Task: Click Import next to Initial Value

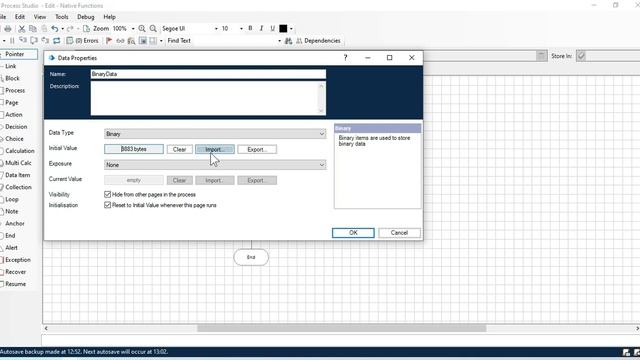Action: 215,149
